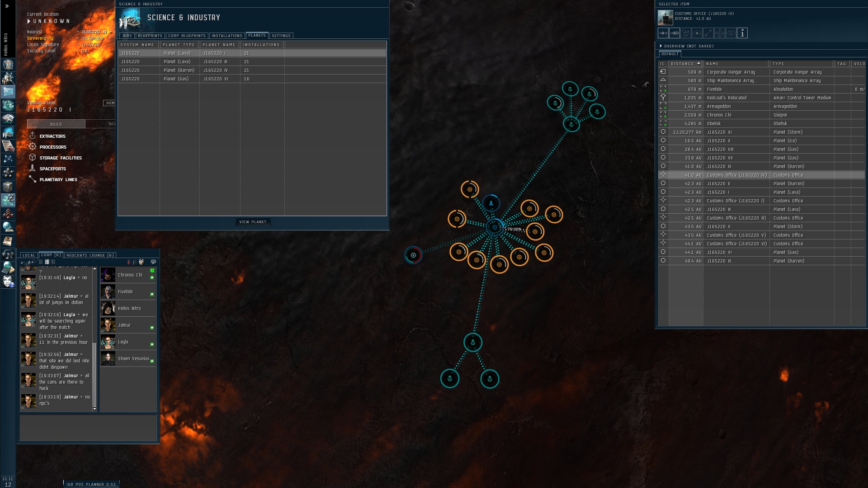Select Extractors in the build menu

(52, 136)
